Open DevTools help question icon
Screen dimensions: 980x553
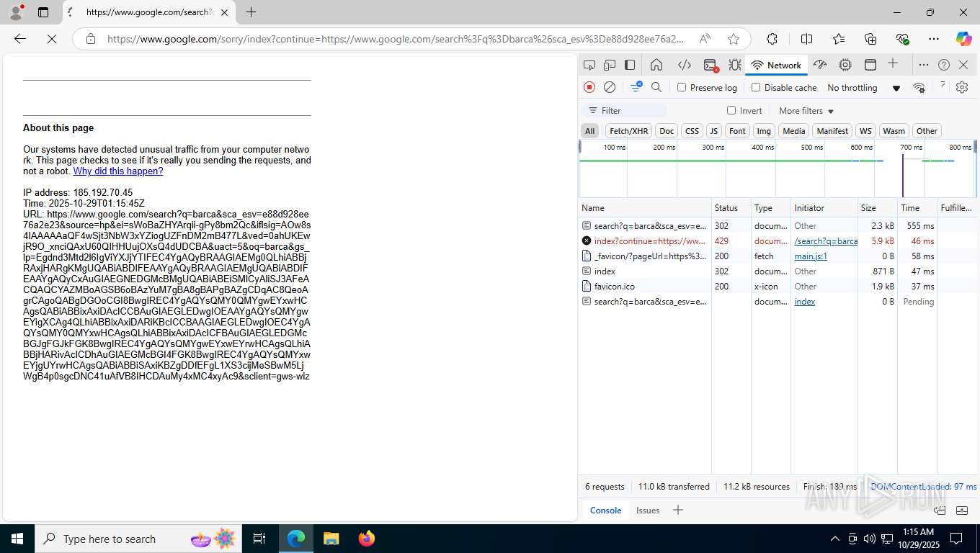point(944,65)
